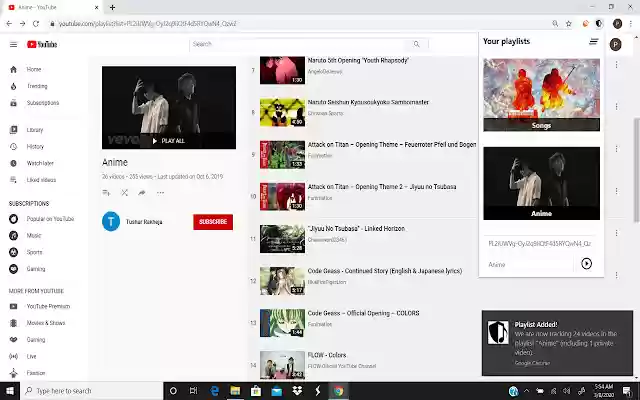The width and height of the screenshot is (640, 400).
Task: Click the YouTube logo
Action: click(42, 44)
